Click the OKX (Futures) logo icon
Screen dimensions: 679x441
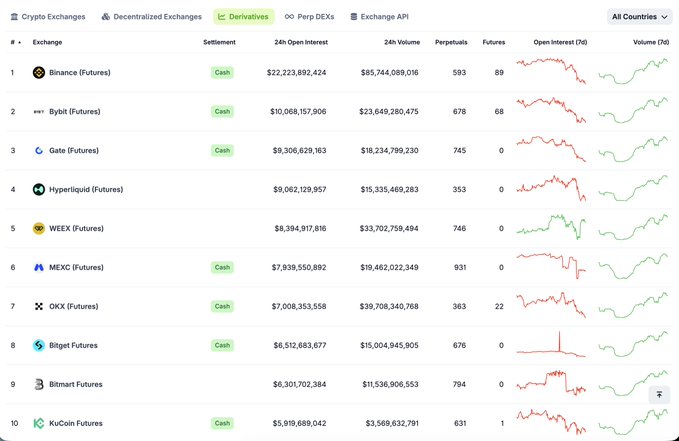tap(39, 306)
